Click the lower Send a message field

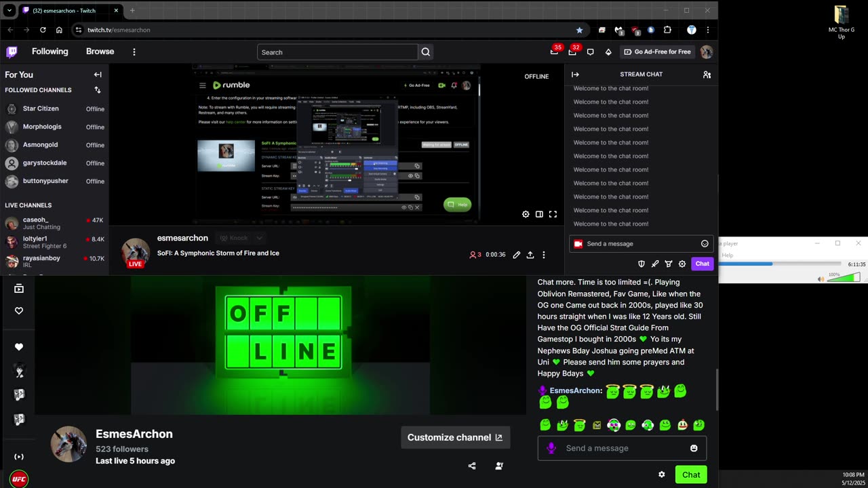[622, 448]
